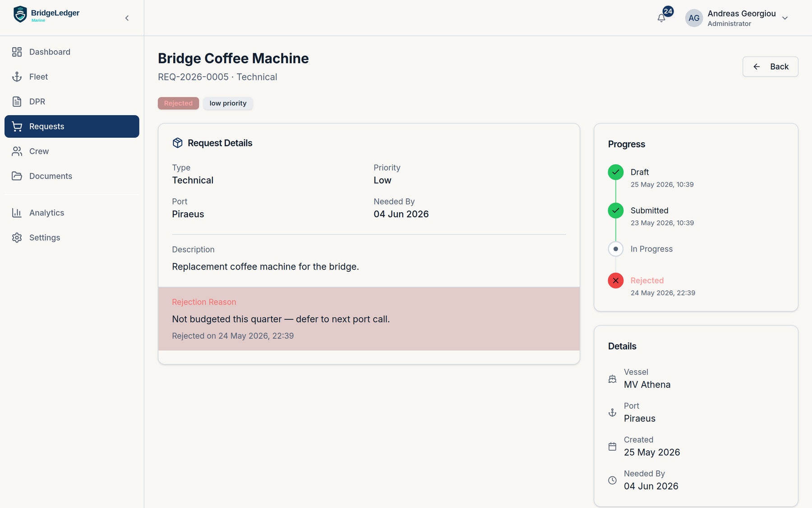The height and width of the screenshot is (508, 812).
Task: Open Dashboard from the sidebar
Action: tap(72, 52)
